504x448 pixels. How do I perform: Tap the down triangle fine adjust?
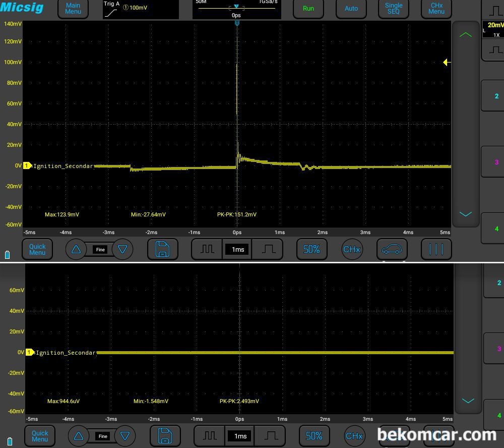click(x=122, y=249)
